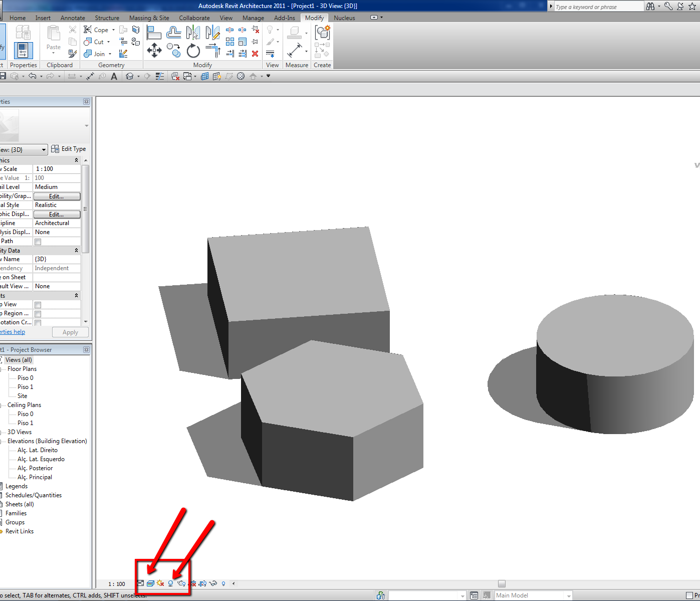Click the Properties palette icon

point(23,50)
